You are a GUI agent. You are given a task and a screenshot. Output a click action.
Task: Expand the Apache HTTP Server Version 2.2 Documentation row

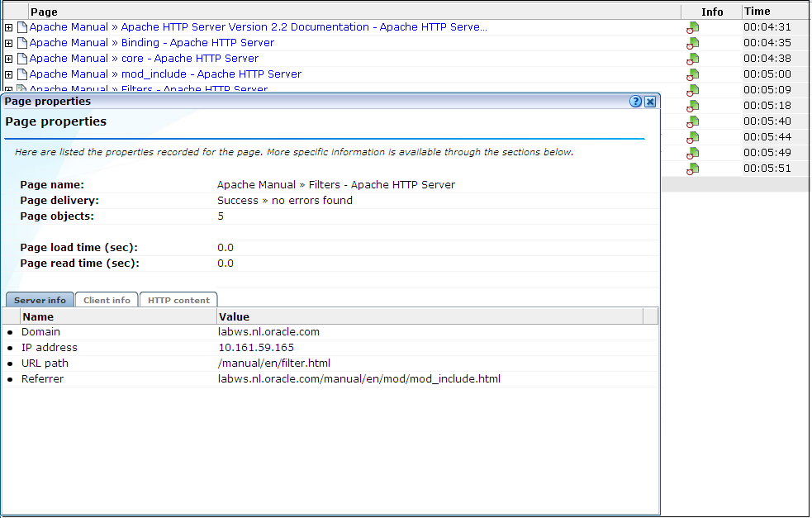pos(9,27)
